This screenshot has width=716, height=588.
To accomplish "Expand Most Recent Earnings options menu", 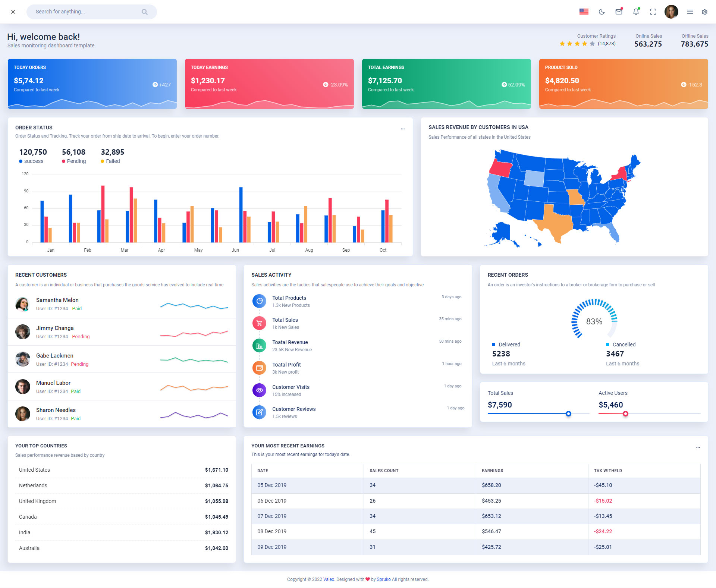I will pyautogui.click(x=698, y=447).
